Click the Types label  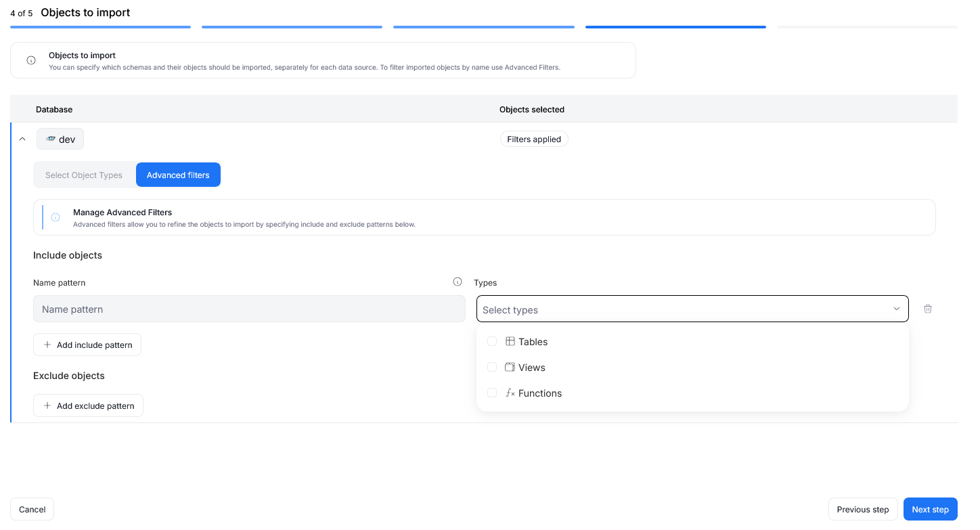pos(485,282)
